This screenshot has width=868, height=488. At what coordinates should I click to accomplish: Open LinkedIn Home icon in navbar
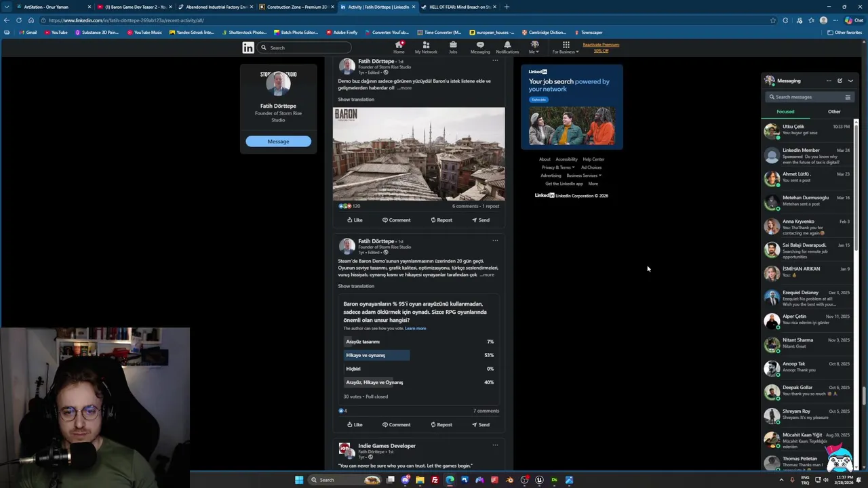click(399, 47)
